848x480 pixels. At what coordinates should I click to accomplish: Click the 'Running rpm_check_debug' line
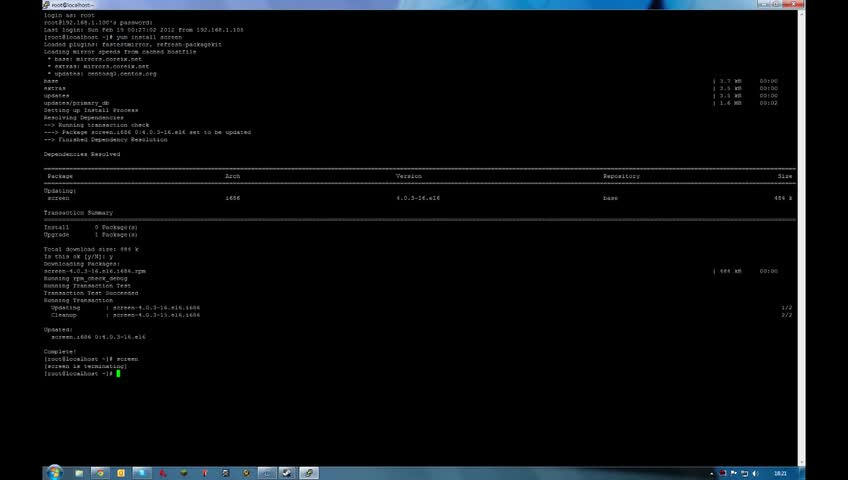[85, 278]
